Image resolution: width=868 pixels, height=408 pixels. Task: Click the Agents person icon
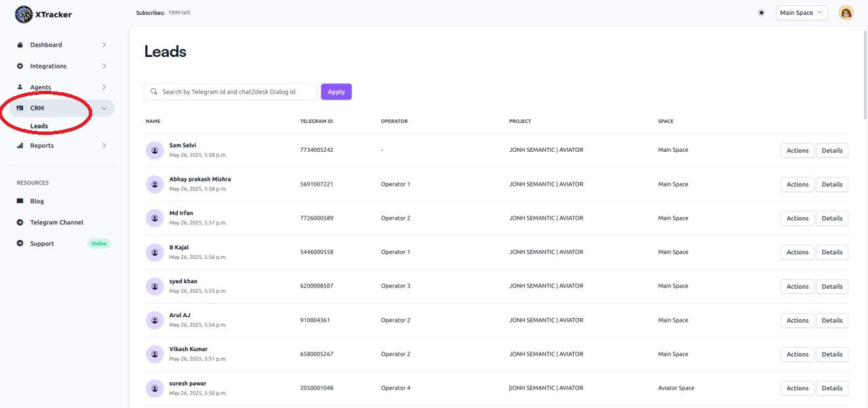(x=20, y=87)
